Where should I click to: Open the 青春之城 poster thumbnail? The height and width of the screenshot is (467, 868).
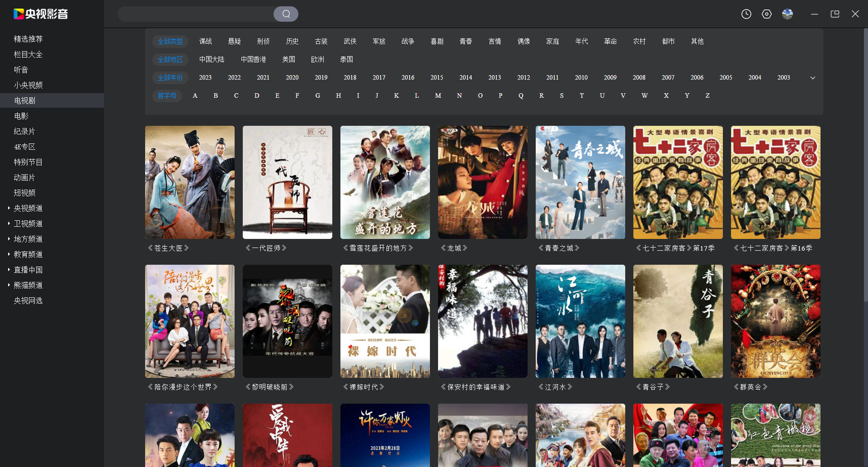(x=580, y=182)
